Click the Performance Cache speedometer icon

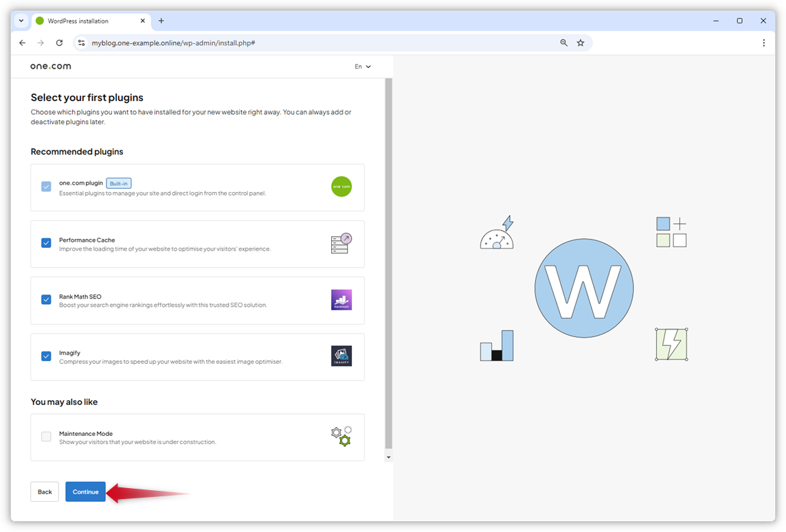point(341,242)
